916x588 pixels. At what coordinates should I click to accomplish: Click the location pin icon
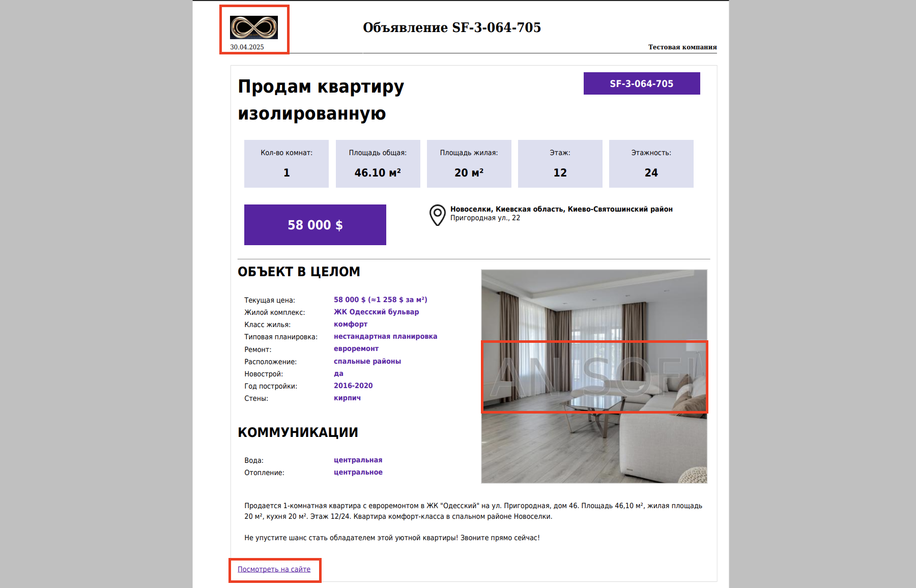click(x=438, y=215)
